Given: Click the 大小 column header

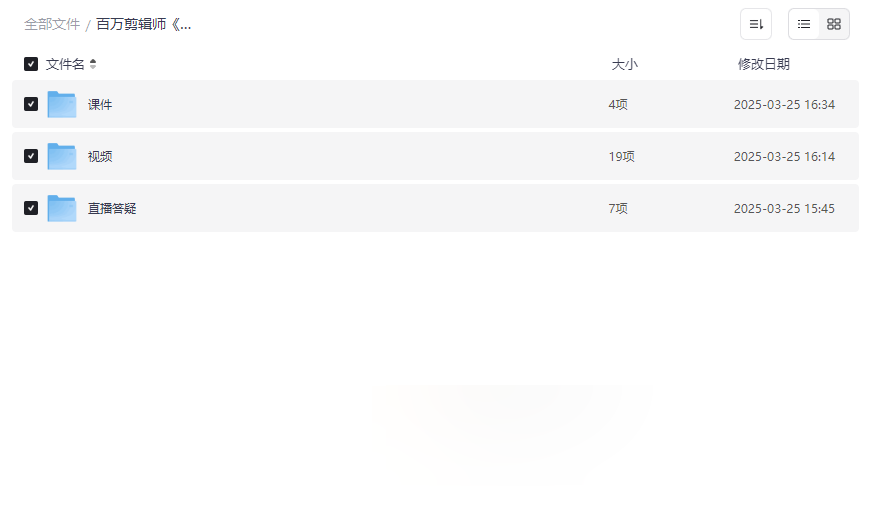Looking at the screenshot, I should tap(624, 64).
